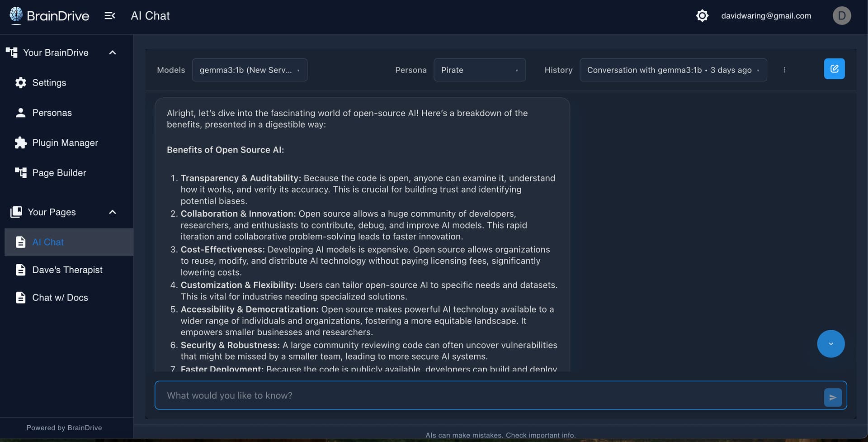The image size is (868, 442).
Task: Open the Persona dropdown set to Pirate
Action: pyautogui.click(x=479, y=70)
